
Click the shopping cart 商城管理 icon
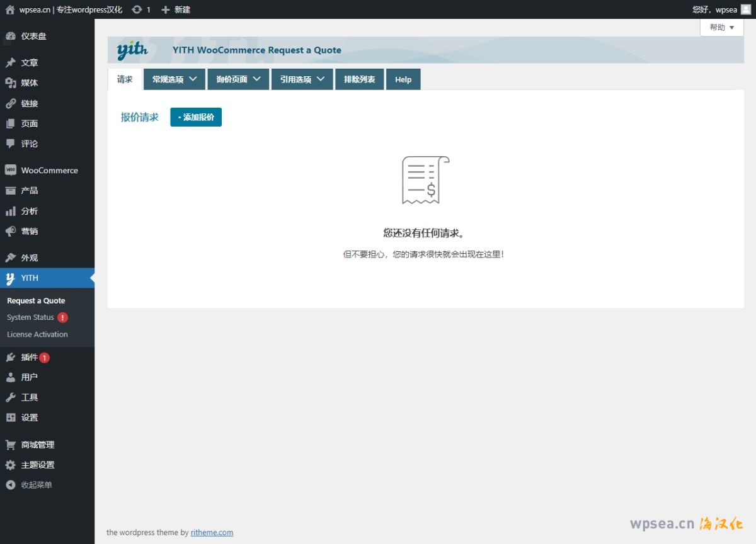[10, 445]
